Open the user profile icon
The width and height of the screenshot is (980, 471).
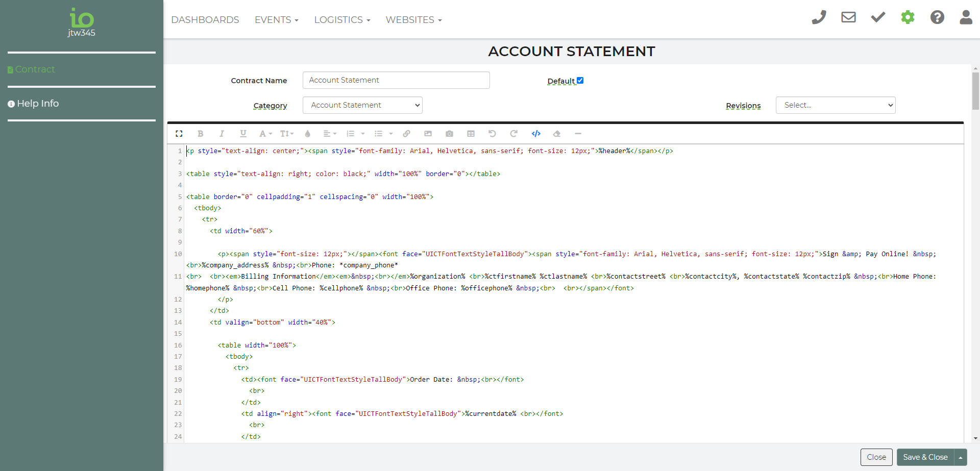click(966, 17)
